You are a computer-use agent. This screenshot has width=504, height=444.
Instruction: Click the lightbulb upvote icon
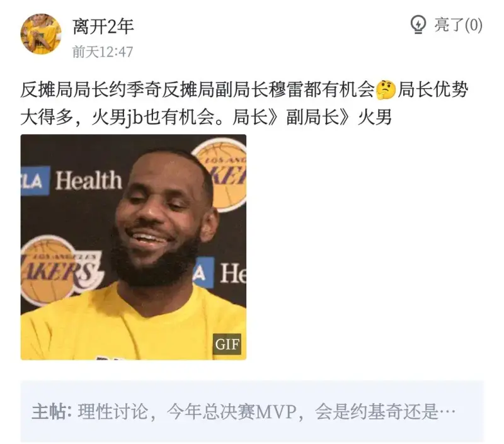[418, 25]
